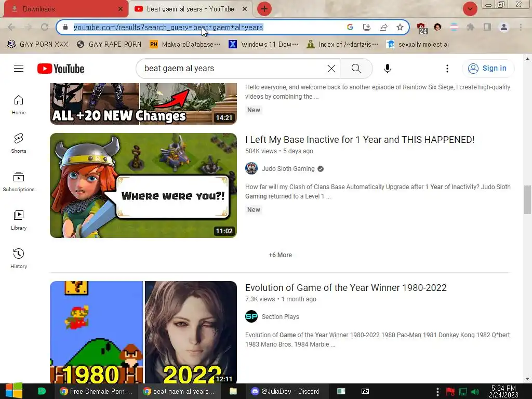Open the Chrome profile avatar
The image size is (532, 399).
[x=504, y=27]
